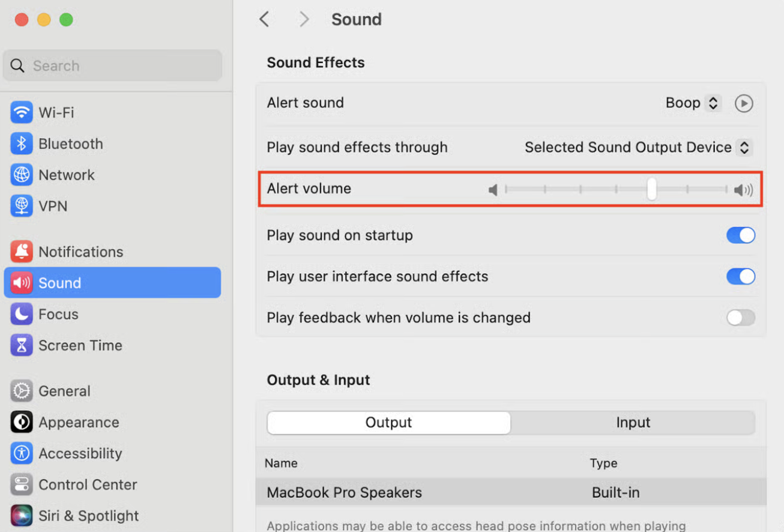Switch to the Input tab
Image resolution: width=784 pixels, height=532 pixels.
(633, 422)
